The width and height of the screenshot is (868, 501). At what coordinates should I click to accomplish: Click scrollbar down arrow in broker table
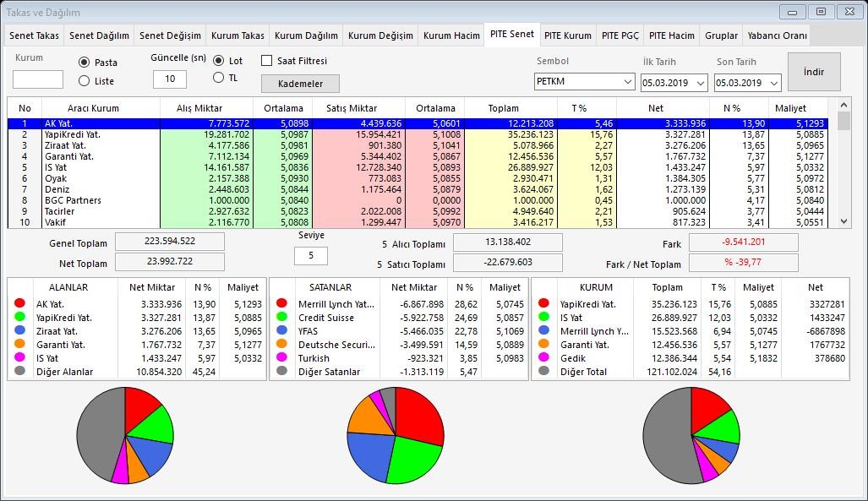(x=843, y=221)
